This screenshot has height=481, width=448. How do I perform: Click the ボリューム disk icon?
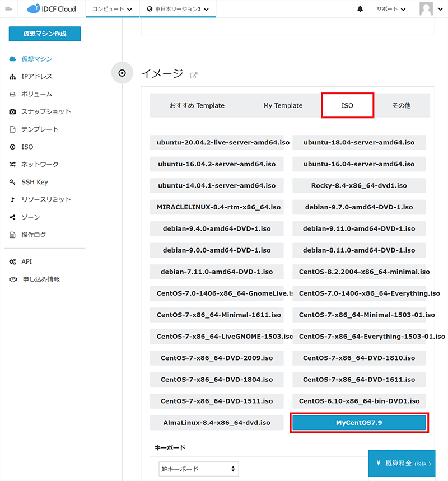[12, 94]
